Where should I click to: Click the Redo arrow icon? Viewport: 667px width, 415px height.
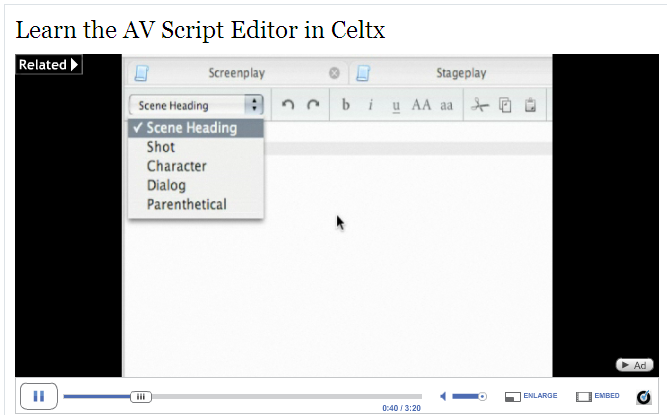tap(313, 105)
